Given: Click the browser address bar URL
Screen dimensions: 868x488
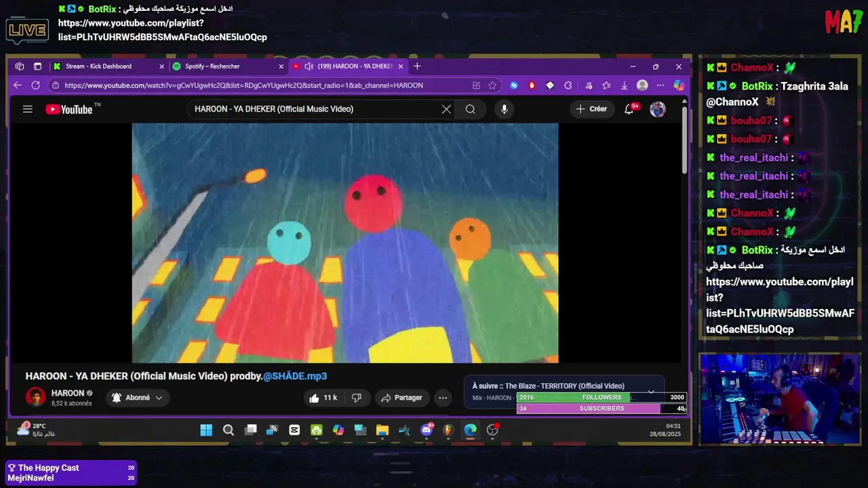Looking at the screenshot, I should [244, 85].
